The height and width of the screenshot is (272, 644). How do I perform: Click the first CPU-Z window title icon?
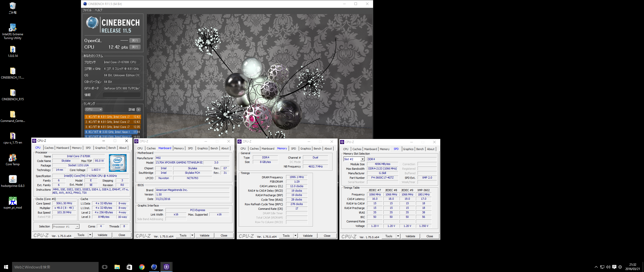coord(34,141)
